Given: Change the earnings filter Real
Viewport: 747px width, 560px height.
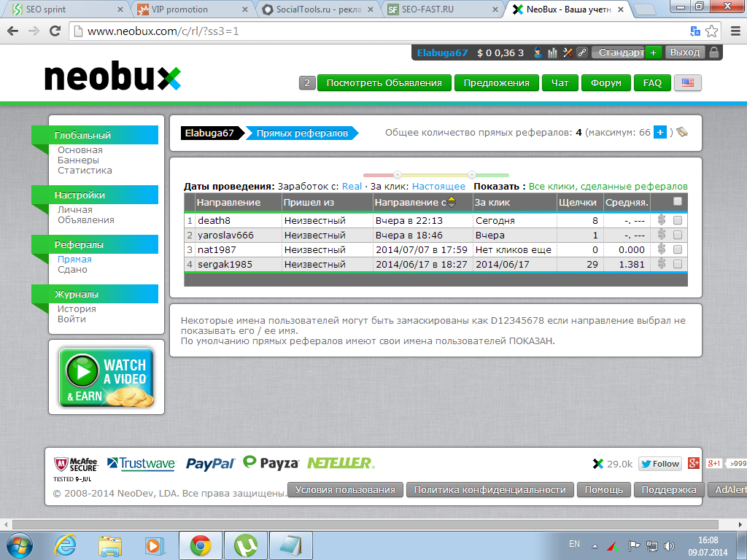Looking at the screenshot, I should click(x=352, y=187).
